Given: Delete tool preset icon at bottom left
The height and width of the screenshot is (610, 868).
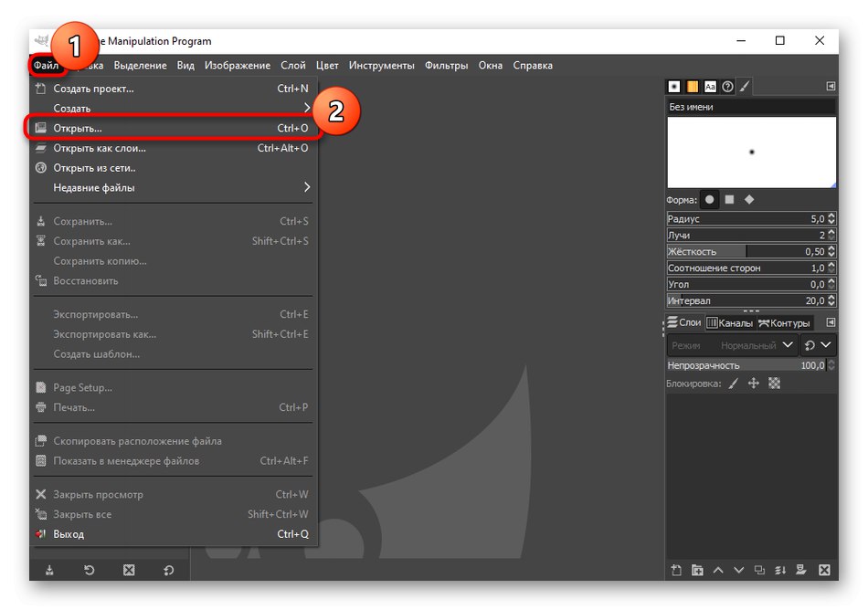Looking at the screenshot, I should point(129,570).
